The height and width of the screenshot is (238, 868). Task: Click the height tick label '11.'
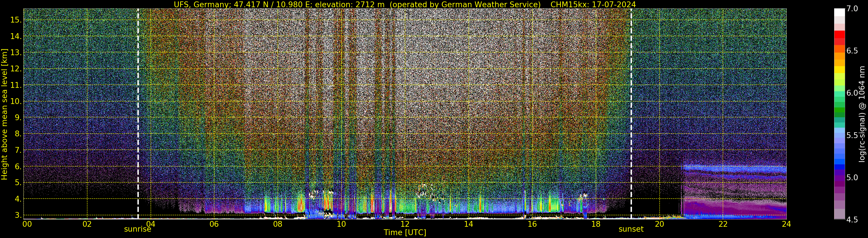pyautogui.click(x=16, y=85)
